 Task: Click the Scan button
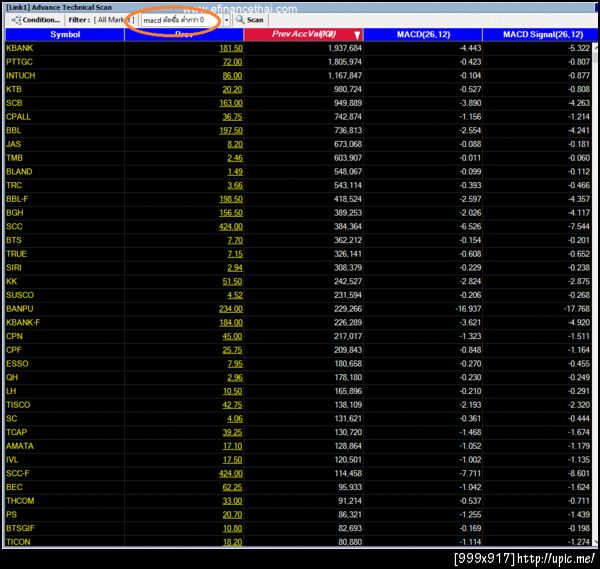[250, 20]
